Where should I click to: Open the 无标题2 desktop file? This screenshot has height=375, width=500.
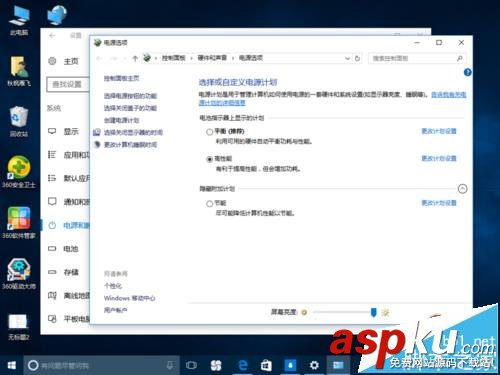[19, 327]
